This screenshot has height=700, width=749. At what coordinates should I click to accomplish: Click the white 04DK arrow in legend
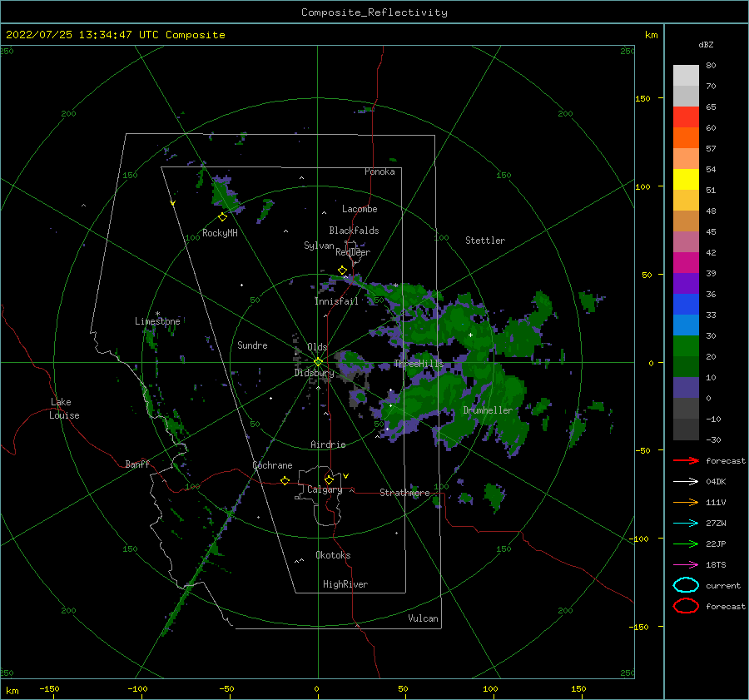click(x=686, y=481)
